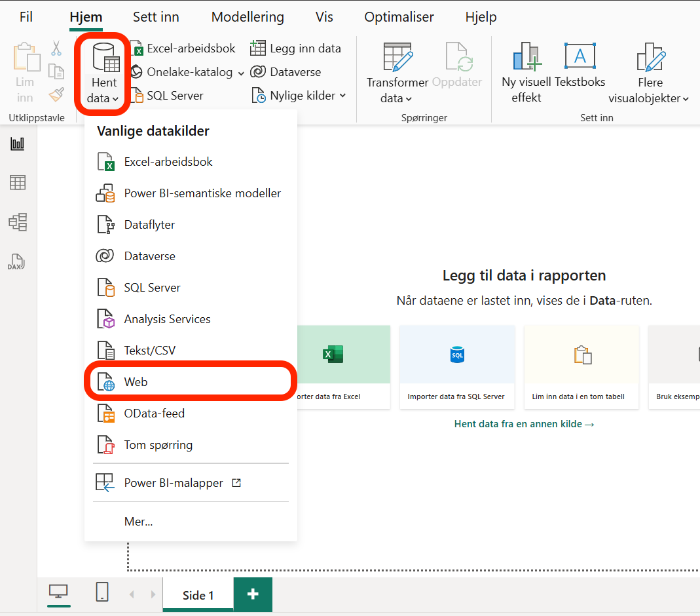The height and width of the screenshot is (616, 700).
Task: Open the Hjelp tab
Action: point(481,17)
